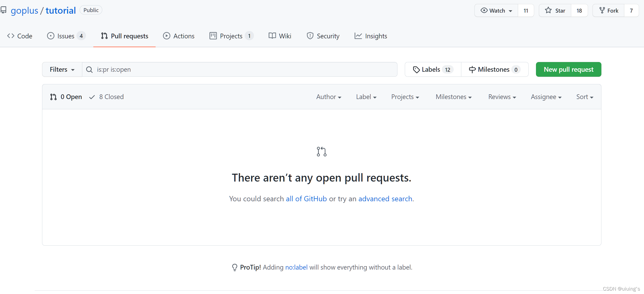Expand the Sort dropdown
The image size is (644, 294).
585,97
